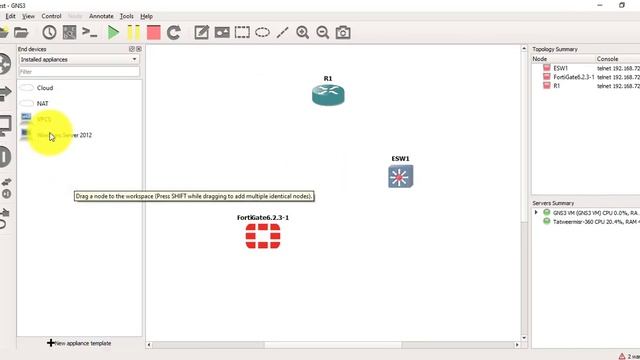Open the snapshot manager clock icon

49,32
